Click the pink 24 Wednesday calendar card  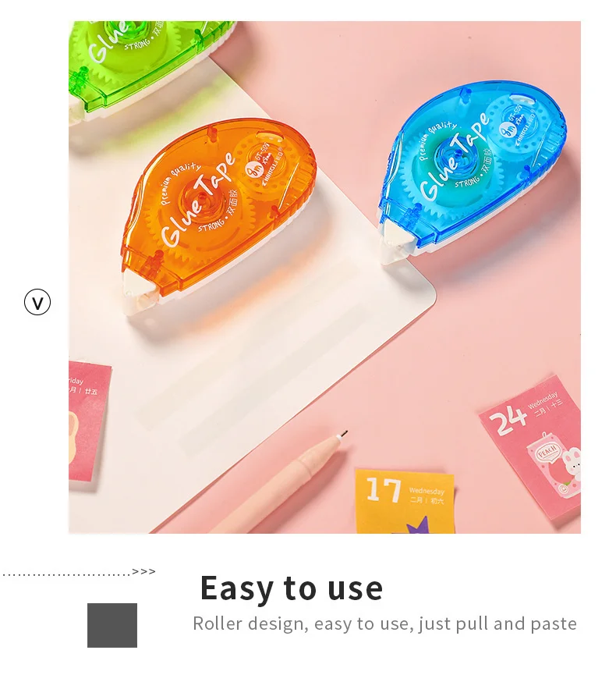pyautogui.click(x=533, y=447)
